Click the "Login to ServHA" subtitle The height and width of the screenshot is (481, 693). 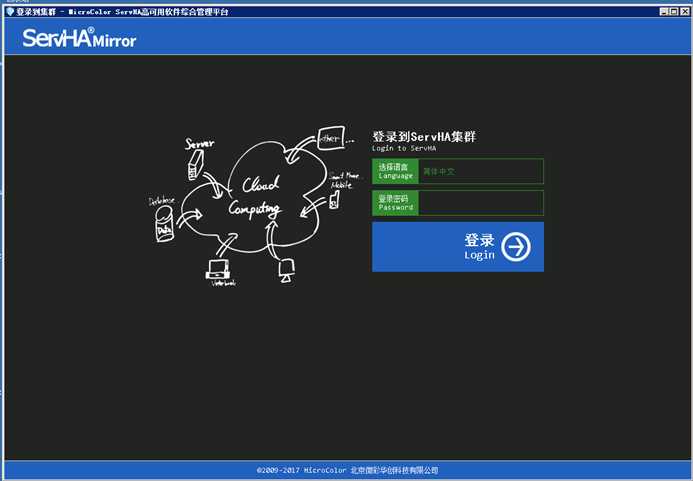click(x=404, y=148)
